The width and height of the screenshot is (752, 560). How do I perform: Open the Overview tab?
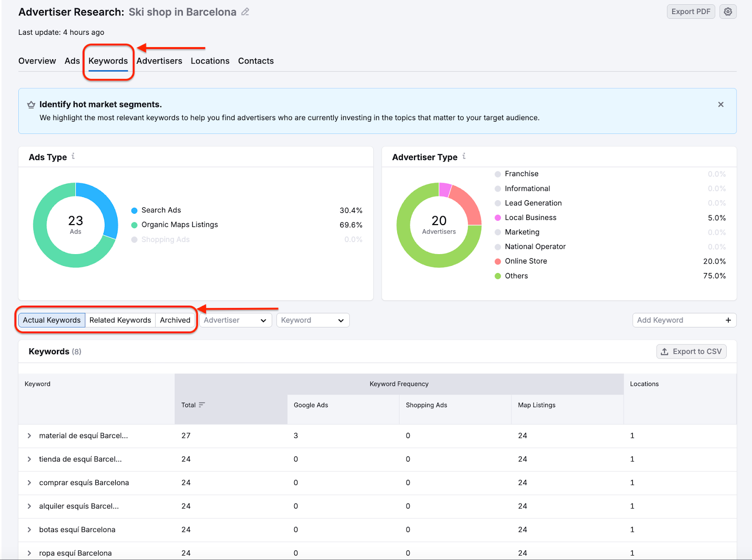37,61
